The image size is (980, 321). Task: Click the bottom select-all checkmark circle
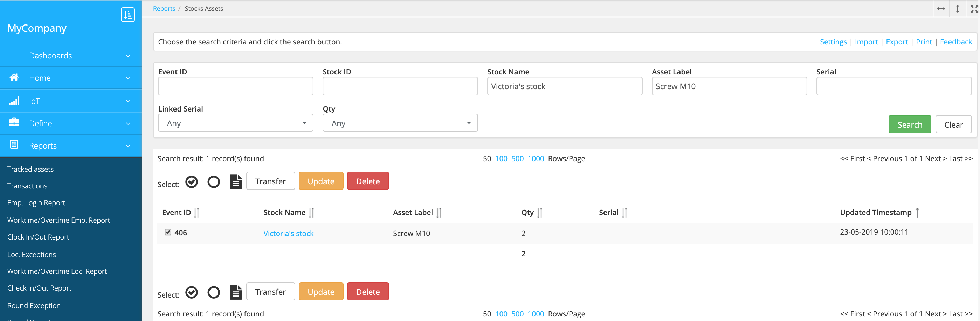pyautogui.click(x=192, y=292)
